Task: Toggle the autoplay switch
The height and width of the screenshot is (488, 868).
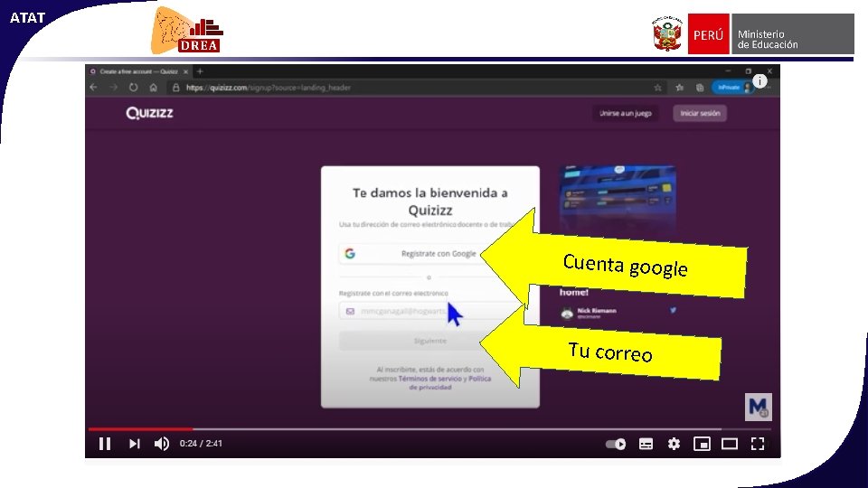Action: (616, 444)
